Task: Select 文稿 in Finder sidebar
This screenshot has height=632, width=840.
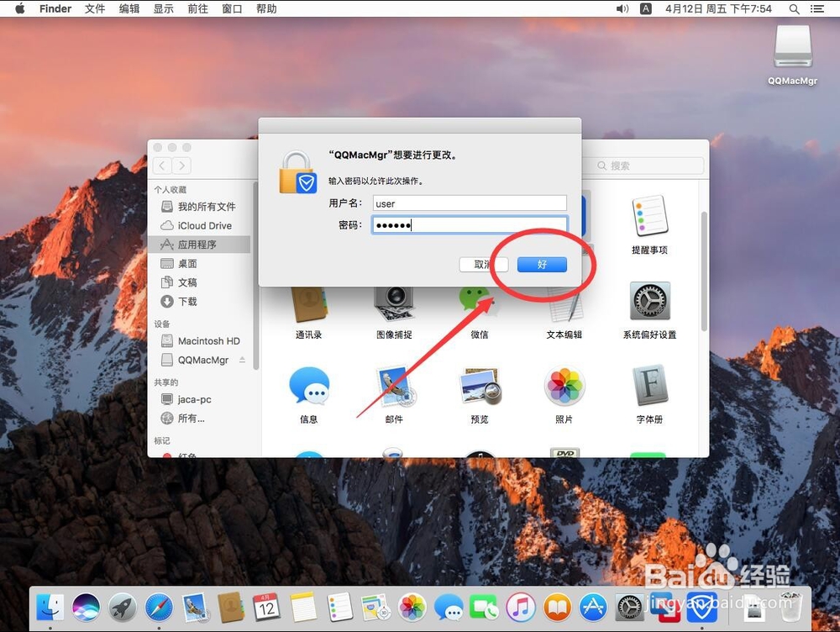Action: point(199,282)
